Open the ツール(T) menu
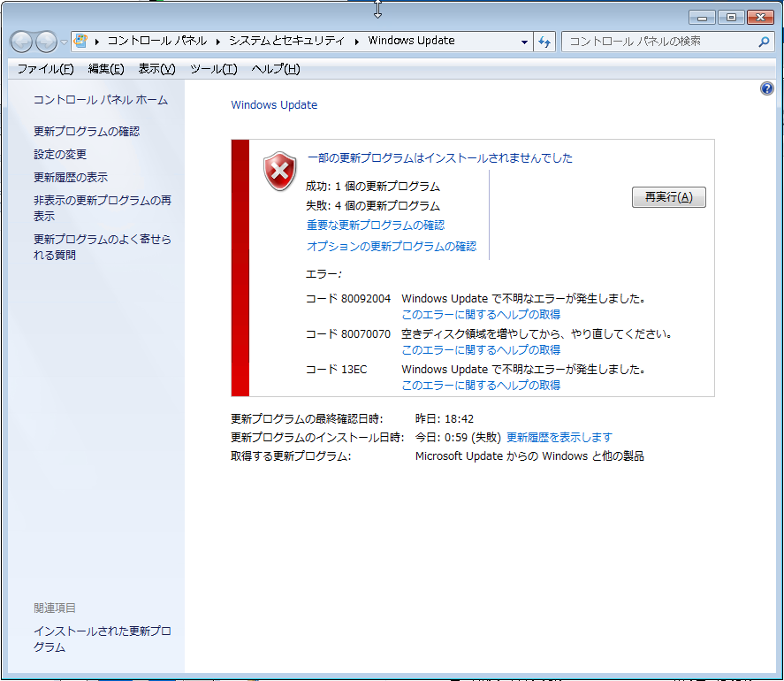Viewport: 784px width, 681px height. [x=214, y=69]
